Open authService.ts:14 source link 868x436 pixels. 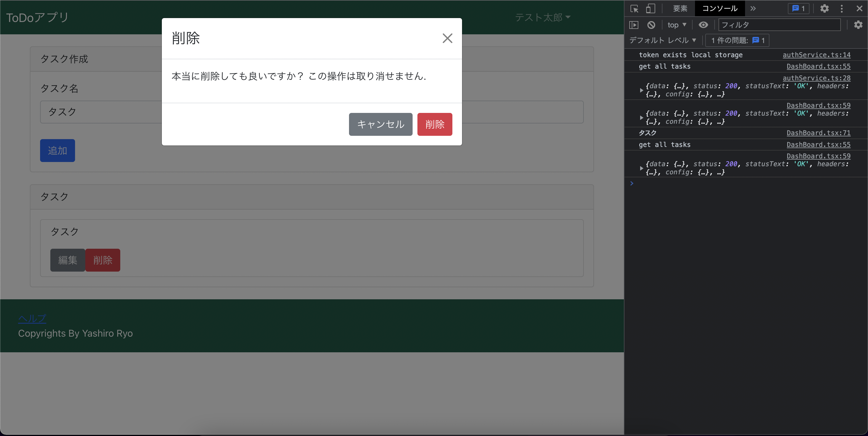pyautogui.click(x=816, y=55)
